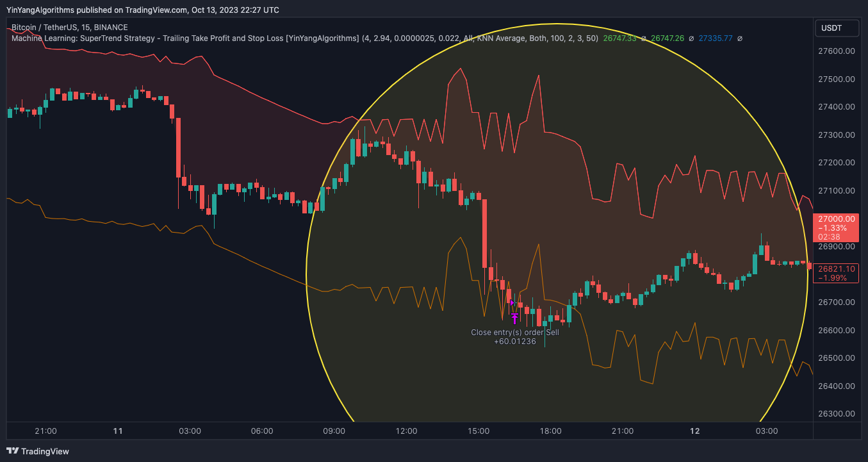Image resolution: width=868 pixels, height=462 pixels.
Task: Click the TradingView logo at bottom left
Action: point(37,451)
